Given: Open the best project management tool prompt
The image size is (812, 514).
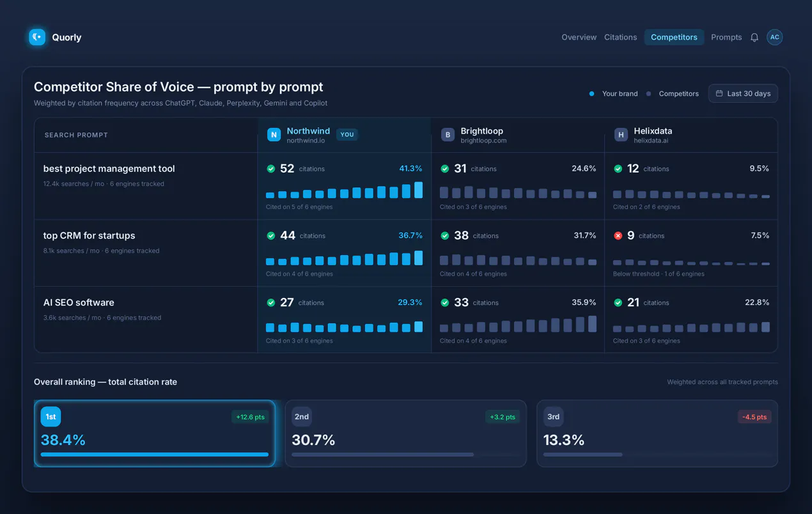Looking at the screenshot, I should [109, 169].
